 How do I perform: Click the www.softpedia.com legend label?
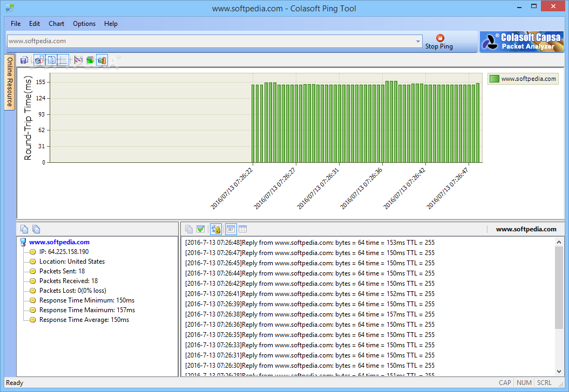(x=529, y=79)
